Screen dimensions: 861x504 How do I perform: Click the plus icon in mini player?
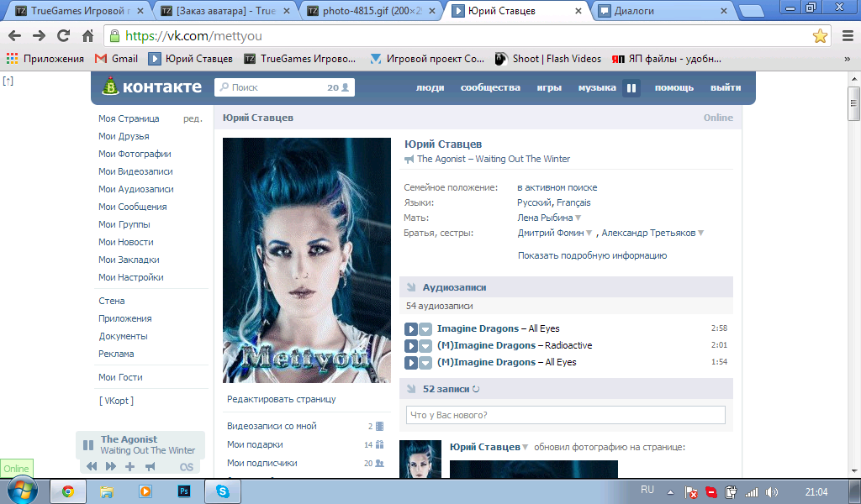[129, 467]
